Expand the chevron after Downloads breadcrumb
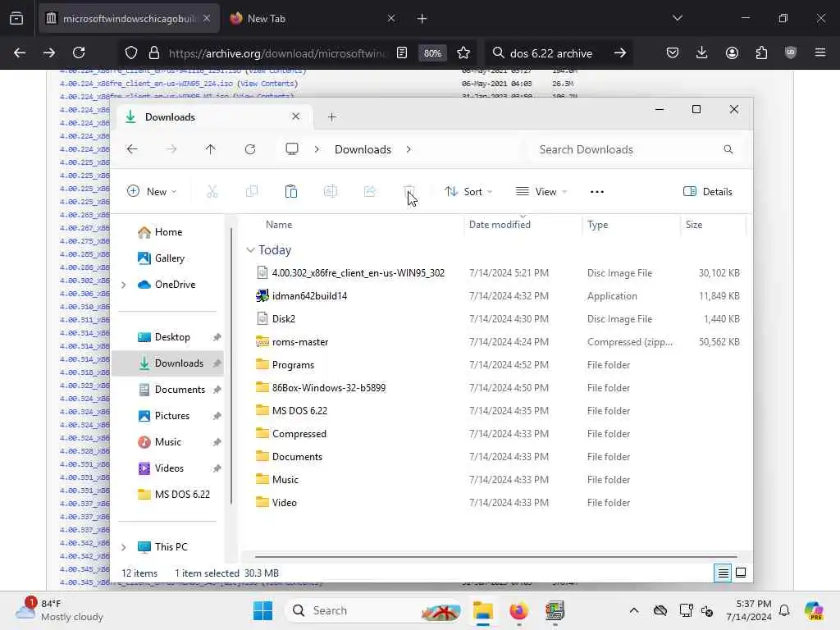 click(x=409, y=149)
